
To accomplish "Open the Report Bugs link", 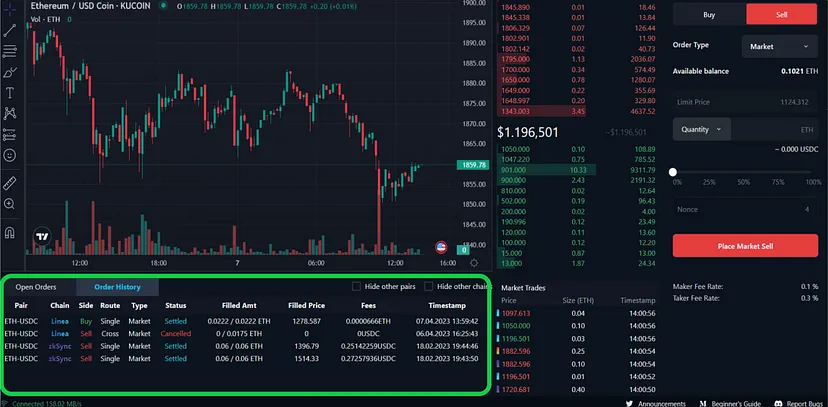I will pyautogui.click(x=805, y=404).
